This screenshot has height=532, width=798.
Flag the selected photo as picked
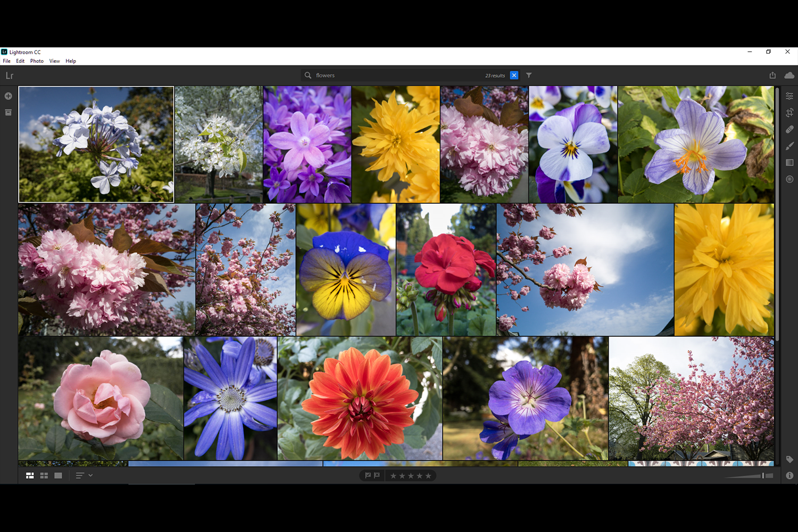[x=368, y=475]
